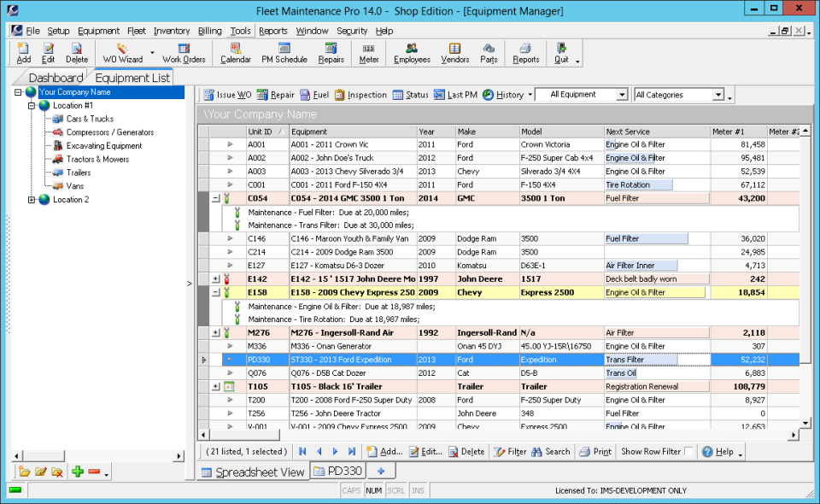Select Excavating Equipment in the tree

click(103, 146)
